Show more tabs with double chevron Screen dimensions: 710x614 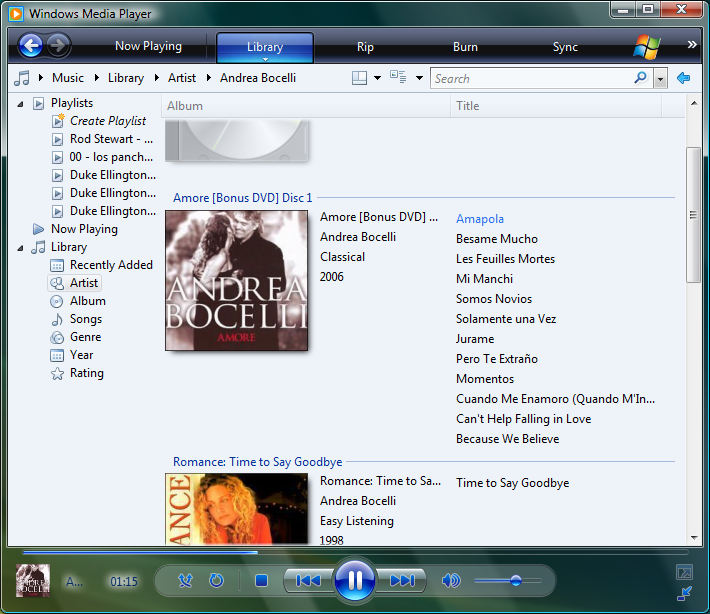coord(692,44)
